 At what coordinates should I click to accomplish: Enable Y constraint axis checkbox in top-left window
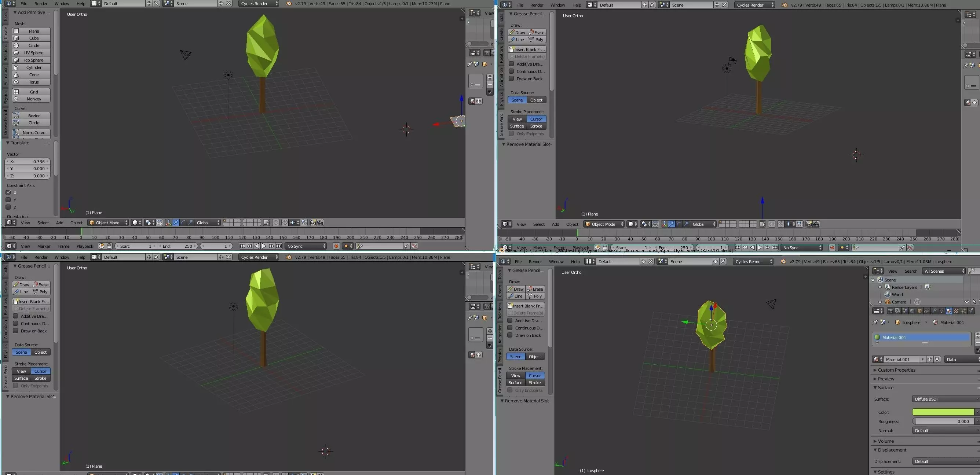(x=8, y=200)
